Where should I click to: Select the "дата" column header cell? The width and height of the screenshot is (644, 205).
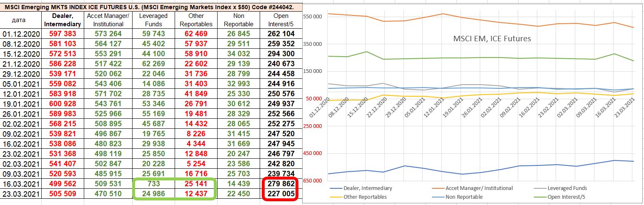click(x=20, y=20)
